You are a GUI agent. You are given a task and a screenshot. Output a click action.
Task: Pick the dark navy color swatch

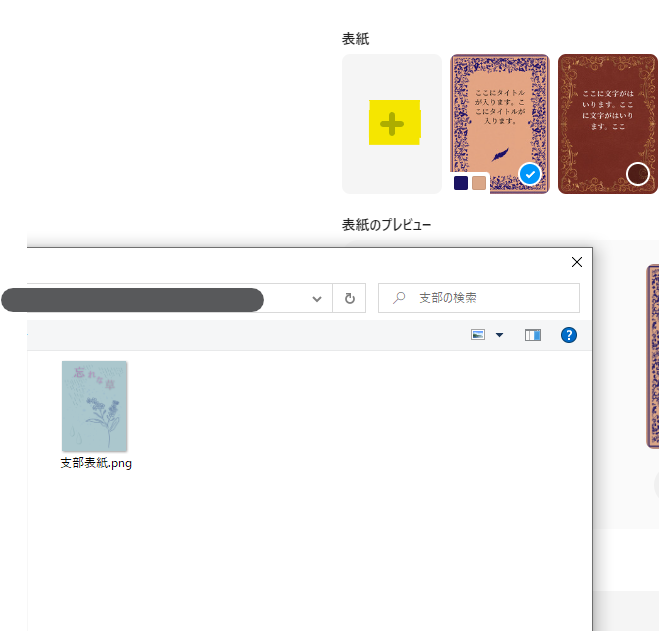tap(461, 183)
